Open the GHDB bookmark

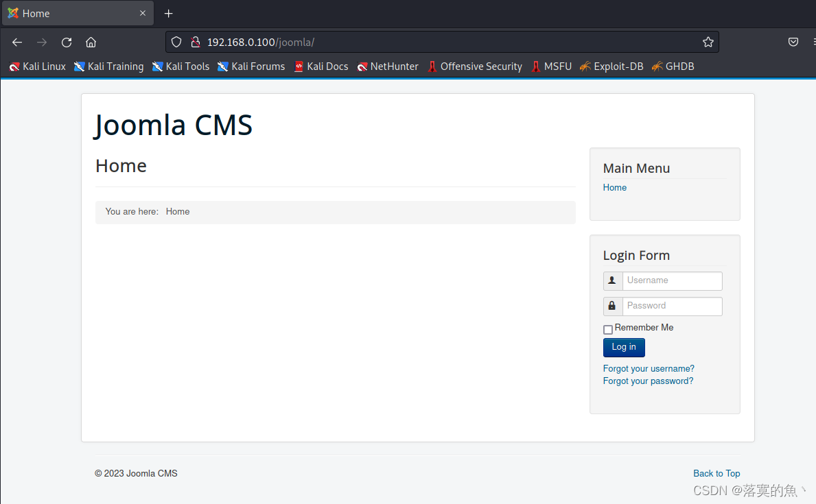pos(673,67)
